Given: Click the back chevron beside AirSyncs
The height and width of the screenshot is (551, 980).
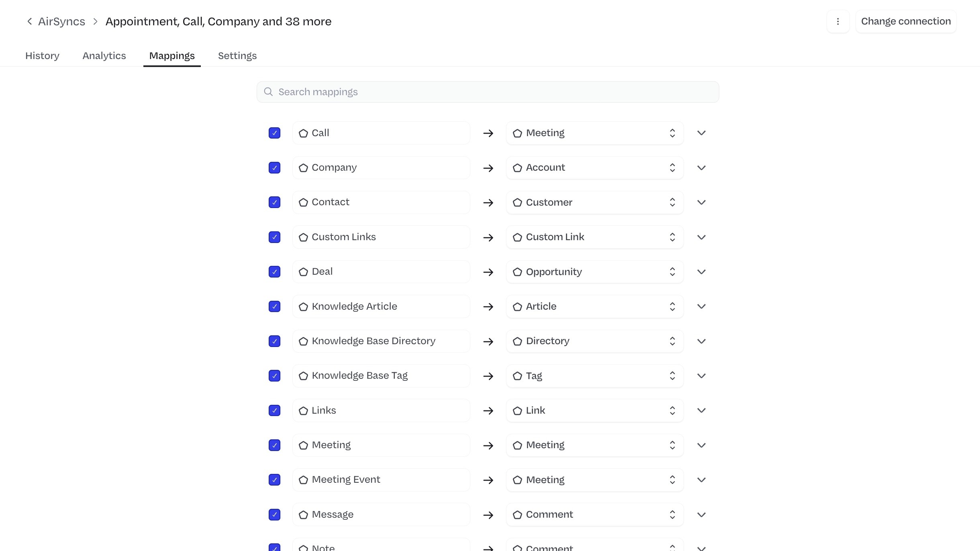Looking at the screenshot, I should click(29, 21).
